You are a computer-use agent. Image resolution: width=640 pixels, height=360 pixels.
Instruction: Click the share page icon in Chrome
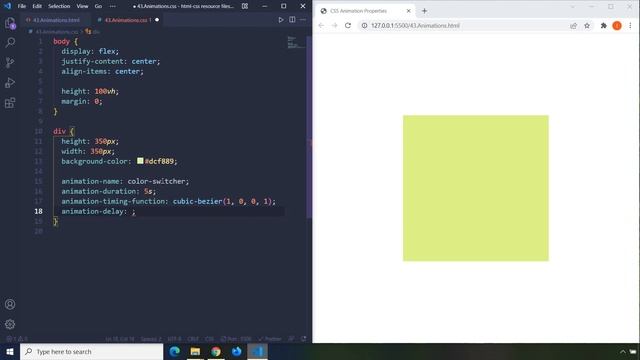point(573,25)
